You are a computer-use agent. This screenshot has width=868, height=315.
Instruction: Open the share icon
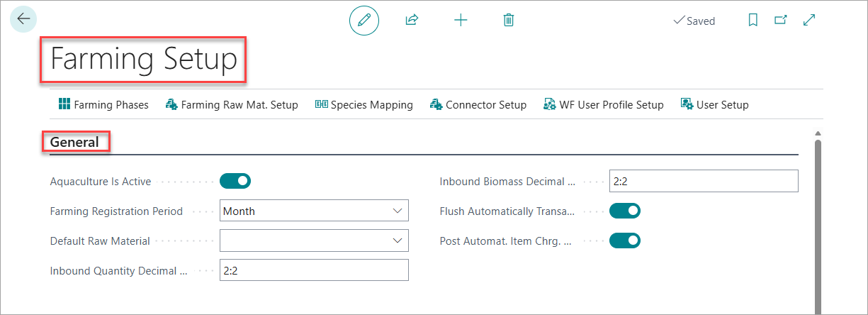(x=412, y=21)
